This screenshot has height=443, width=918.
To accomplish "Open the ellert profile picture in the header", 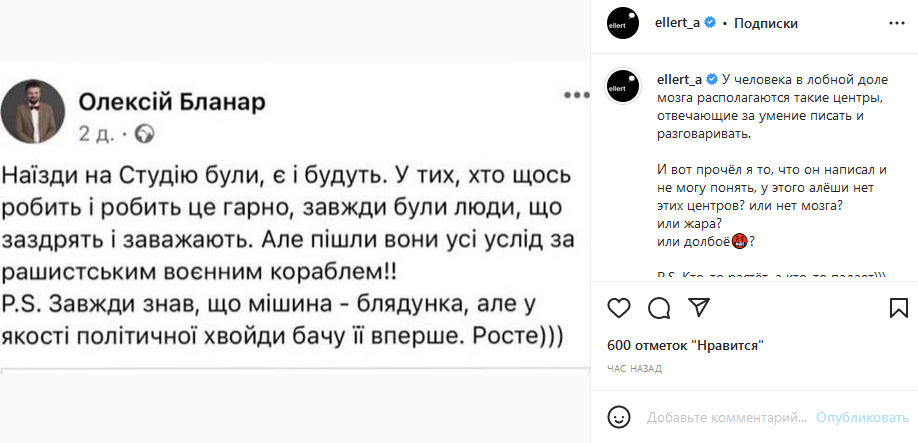I will pos(623,23).
